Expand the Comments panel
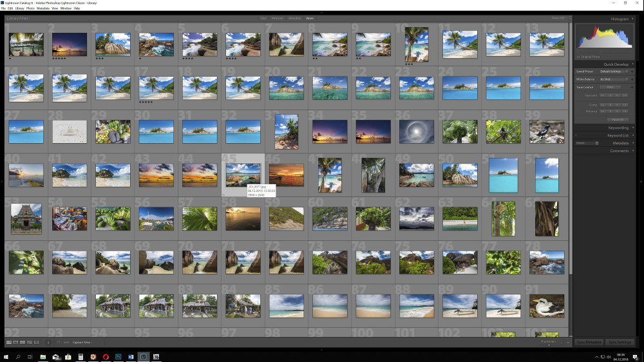Screen dimensions: 644x362 click(633, 151)
